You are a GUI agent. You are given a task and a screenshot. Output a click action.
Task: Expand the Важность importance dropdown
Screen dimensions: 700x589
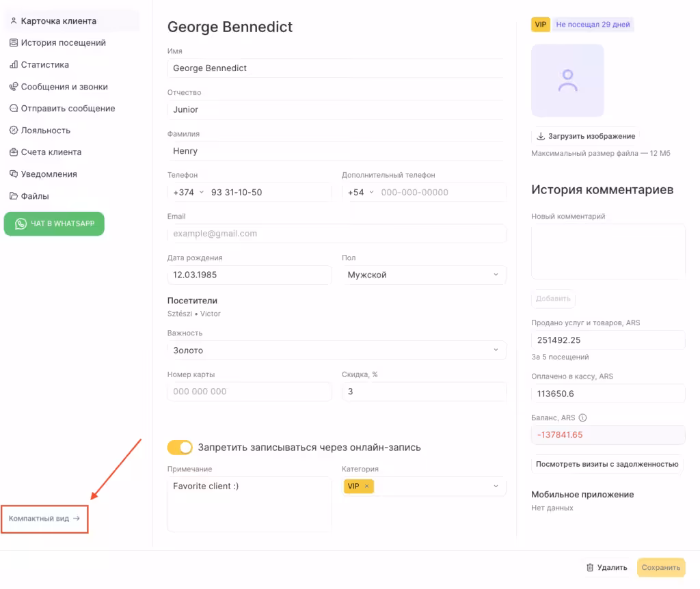[x=336, y=350]
